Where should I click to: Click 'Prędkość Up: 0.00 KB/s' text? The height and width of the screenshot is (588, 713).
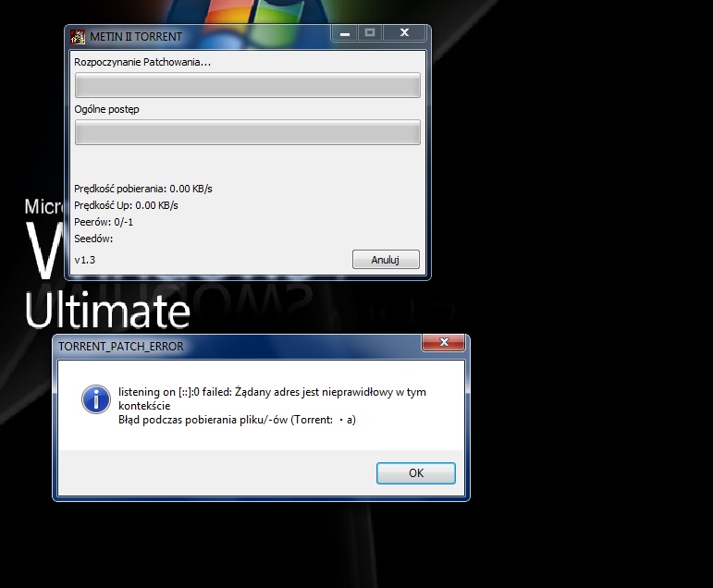click(x=126, y=205)
